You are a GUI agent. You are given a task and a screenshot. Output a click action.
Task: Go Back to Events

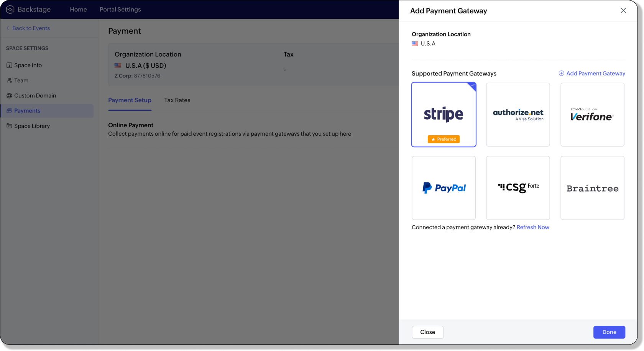pyautogui.click(x=31, y=28)
